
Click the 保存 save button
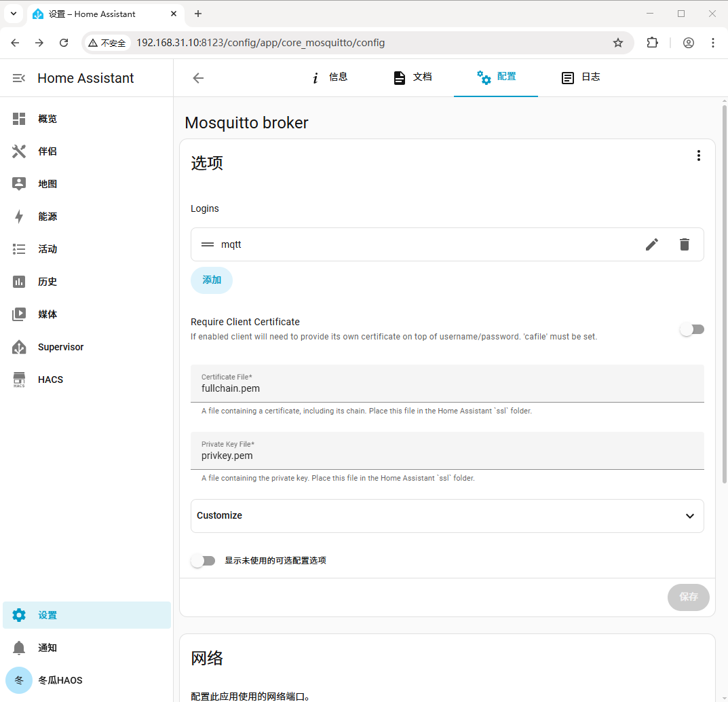click(x=688, y=597)
